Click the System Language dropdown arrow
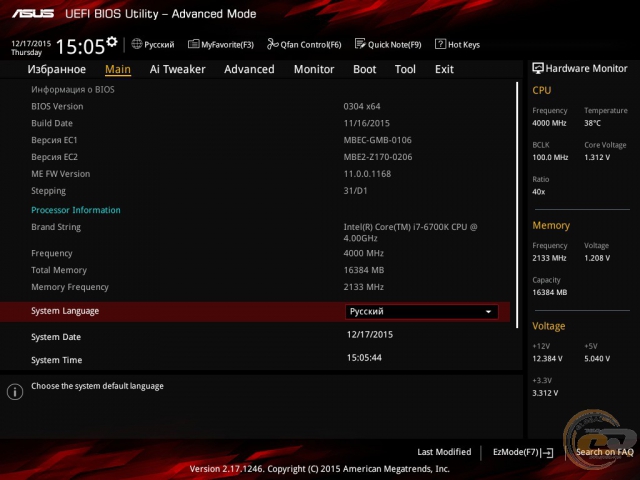This screenshot has width=640, height=480. tap(488, 312)
